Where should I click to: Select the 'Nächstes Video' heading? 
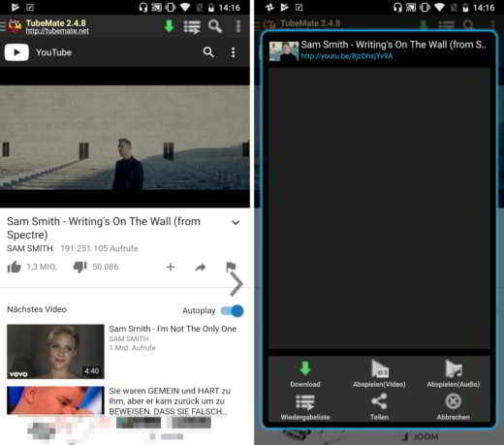pyautogui.click(x=37, y=309)
